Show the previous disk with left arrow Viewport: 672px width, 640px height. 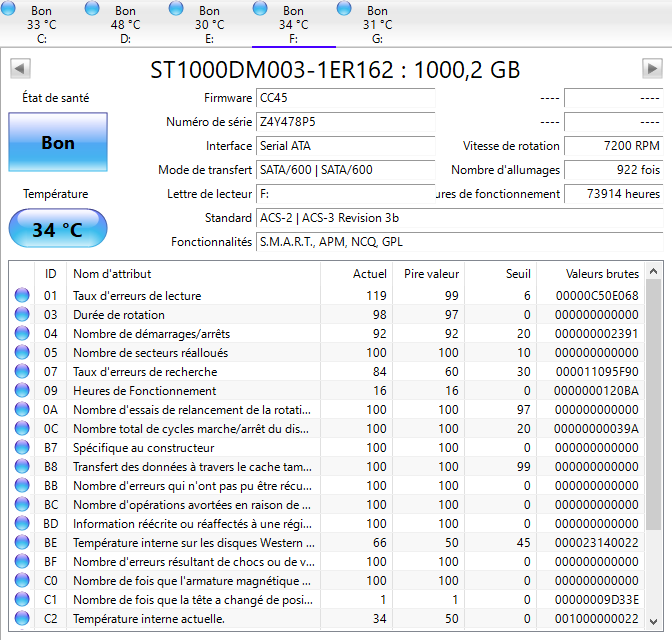click(x=20, y=69)
